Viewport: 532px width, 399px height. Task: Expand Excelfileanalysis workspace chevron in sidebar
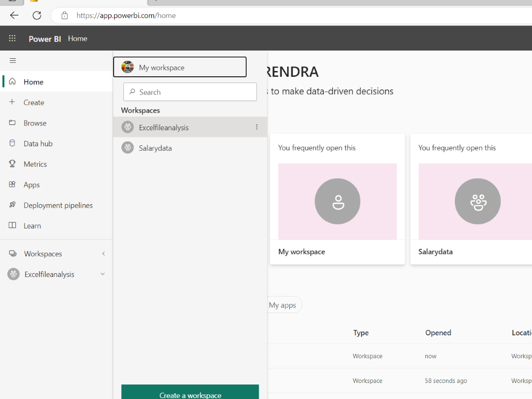pos(102,274)
